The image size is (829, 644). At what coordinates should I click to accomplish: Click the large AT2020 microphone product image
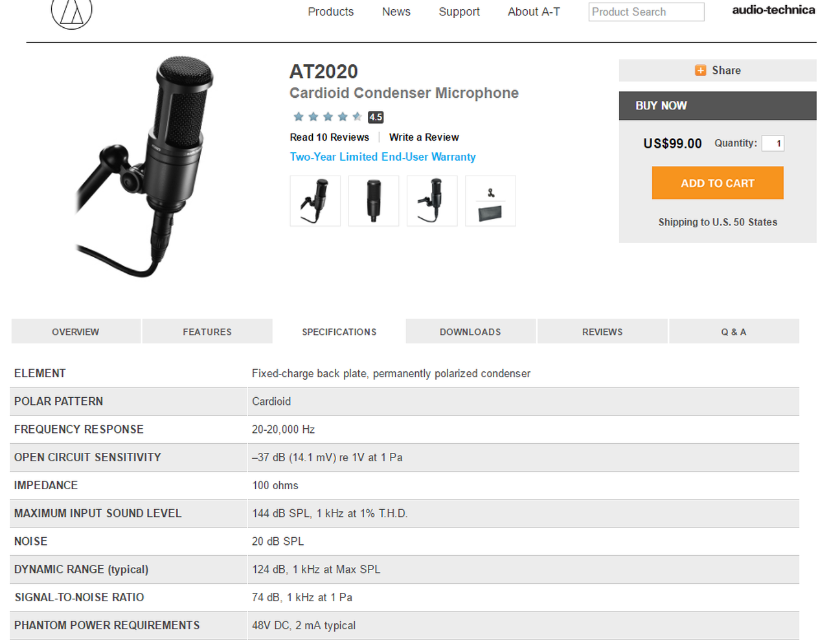point(145,167)
